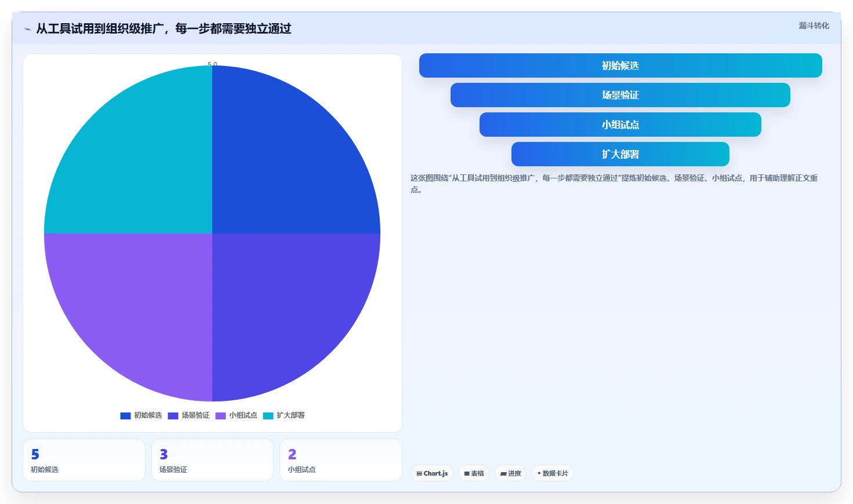This screenshot has width=853, height=504.
Task: Open the 场景验证 stat card showing 3
Action: [x=212, y=460]
